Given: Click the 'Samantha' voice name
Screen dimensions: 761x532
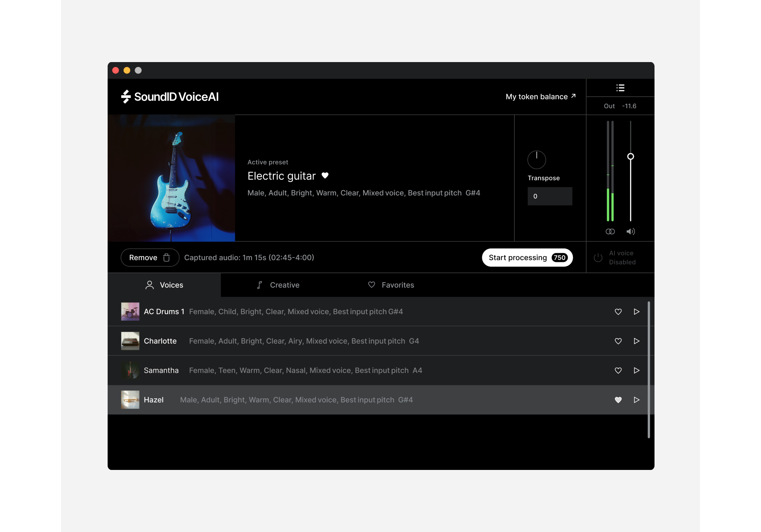Looking at the screenshot, I should click(161, 370).
